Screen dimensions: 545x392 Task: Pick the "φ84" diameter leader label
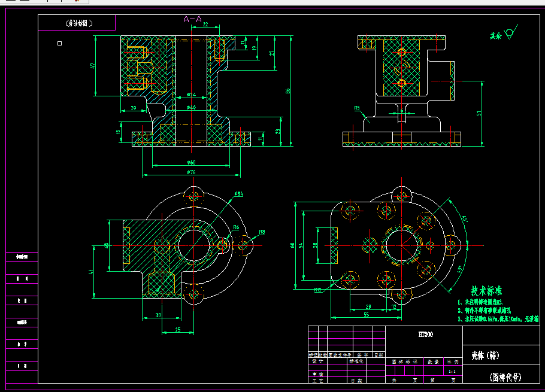pos(239,194)
